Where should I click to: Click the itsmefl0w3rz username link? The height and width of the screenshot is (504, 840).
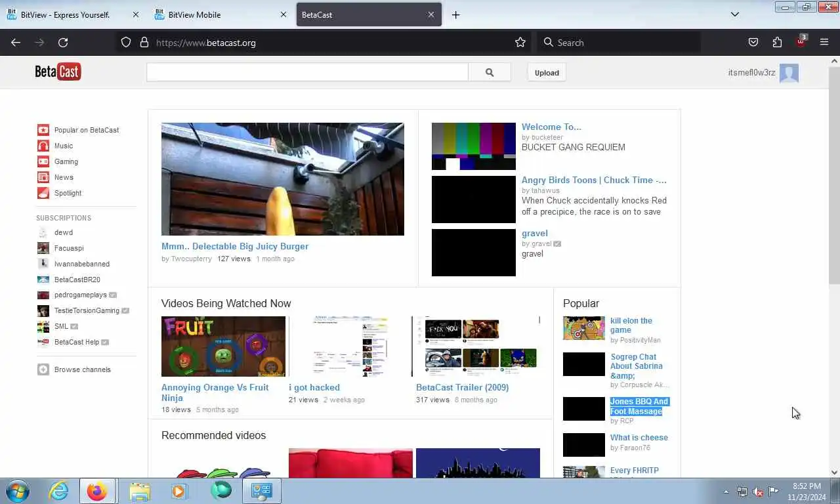click(x=751, y=73)
